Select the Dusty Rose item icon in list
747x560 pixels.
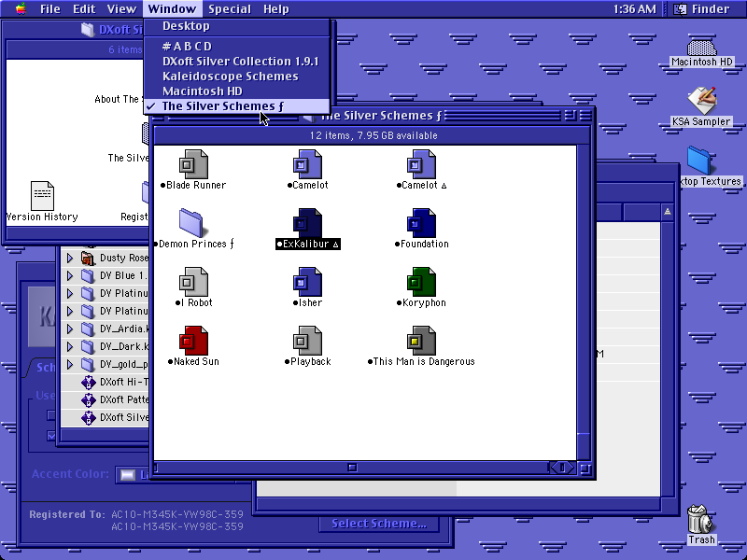88,259
